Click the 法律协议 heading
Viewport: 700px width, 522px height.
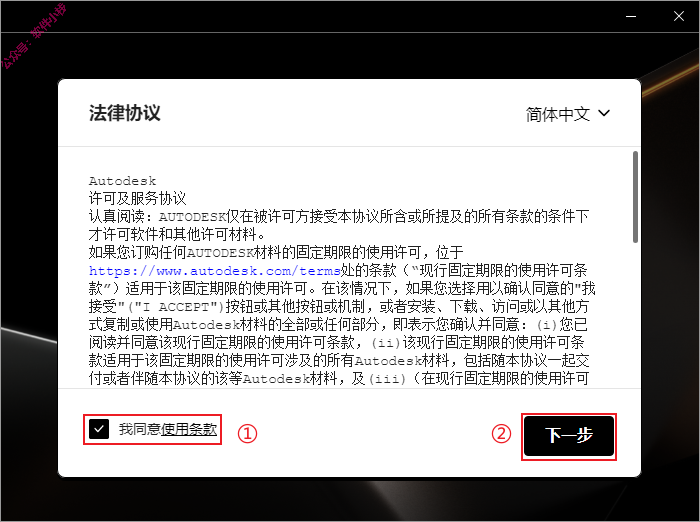(125, 113)
